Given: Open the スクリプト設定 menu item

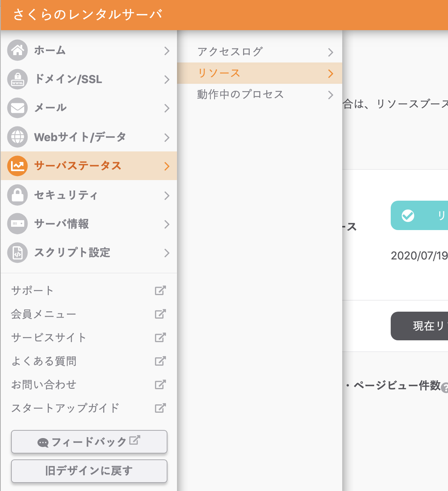Looking at the screenshot, I should [x=89, y=252].
